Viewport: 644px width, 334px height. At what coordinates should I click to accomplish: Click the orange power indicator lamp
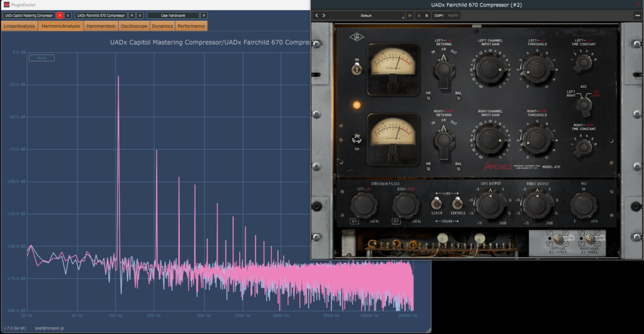tap(357, 105)
